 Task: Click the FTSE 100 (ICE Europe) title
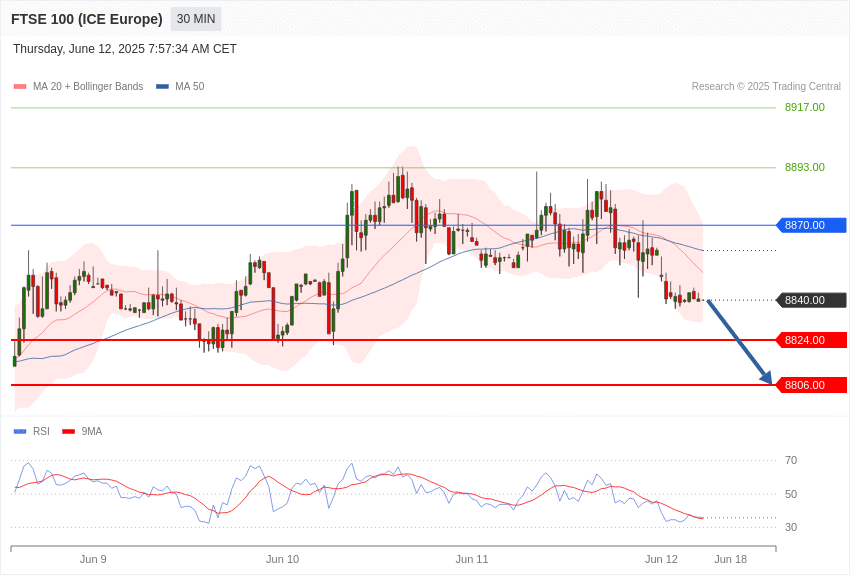point(87,19)
